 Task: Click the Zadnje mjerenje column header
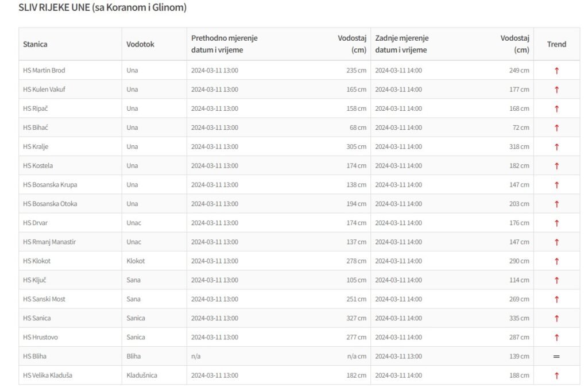pos(402,38)
